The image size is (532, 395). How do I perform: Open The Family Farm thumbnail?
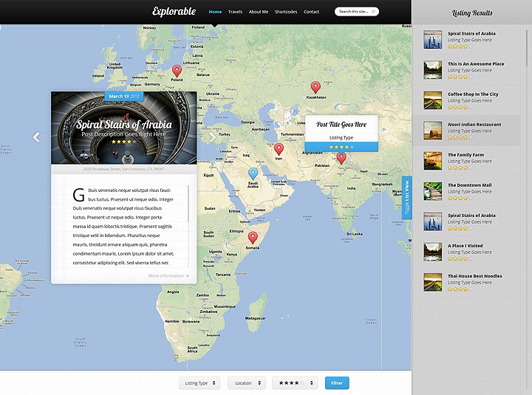tap(432, 161)
